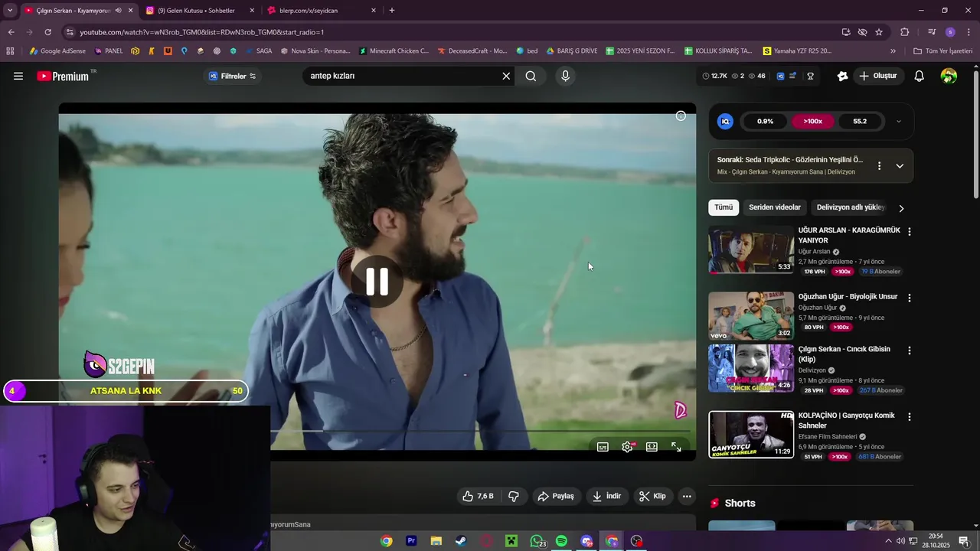Create a Klip from the video

[x=652, y=496]
